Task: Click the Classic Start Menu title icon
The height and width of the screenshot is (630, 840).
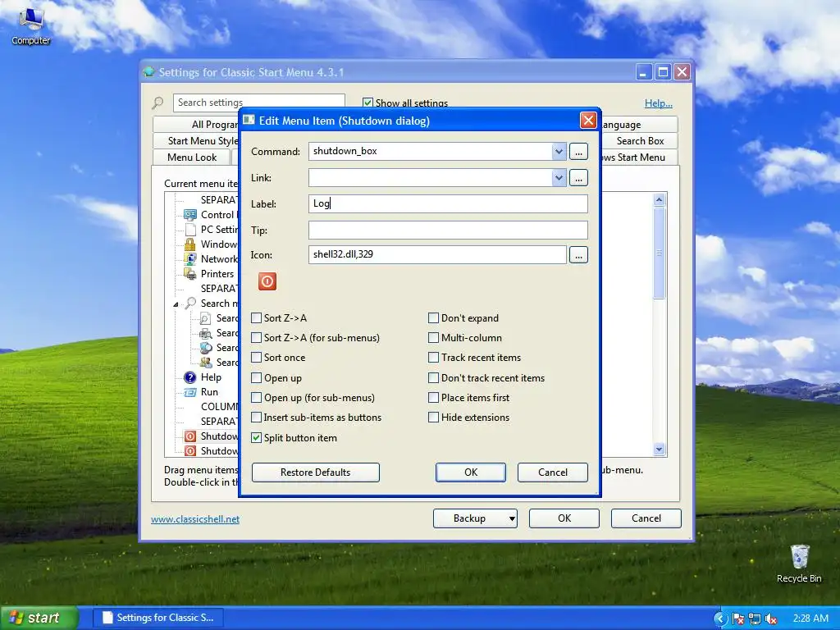Action: (148, 72)
